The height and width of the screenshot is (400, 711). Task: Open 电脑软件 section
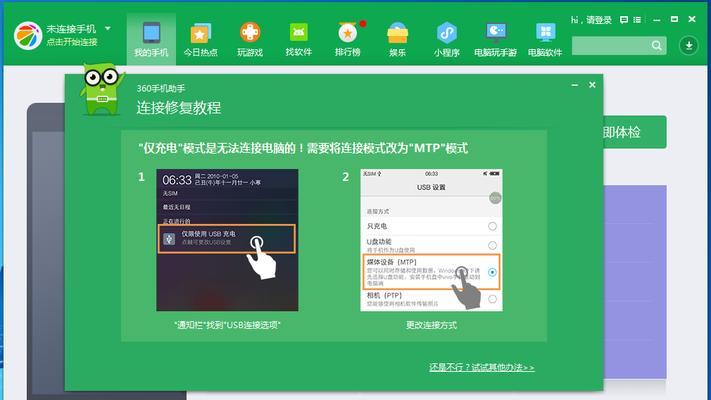[x=545, y=39]
